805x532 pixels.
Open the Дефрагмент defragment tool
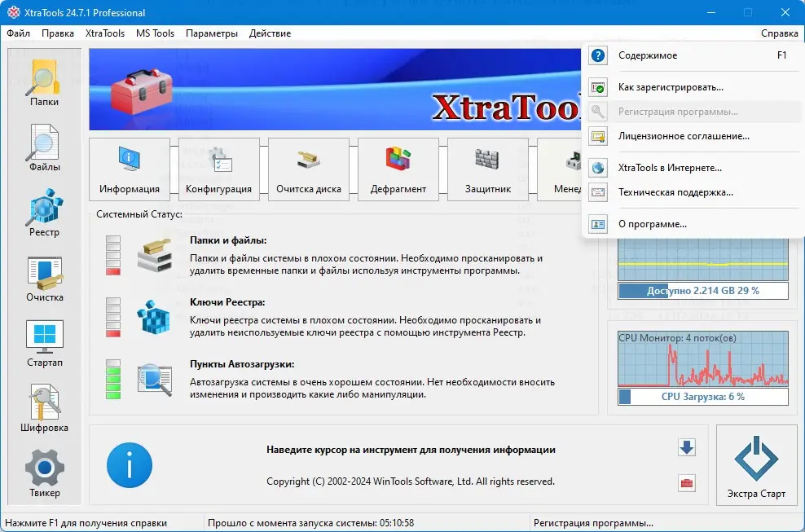coord(398,169)
